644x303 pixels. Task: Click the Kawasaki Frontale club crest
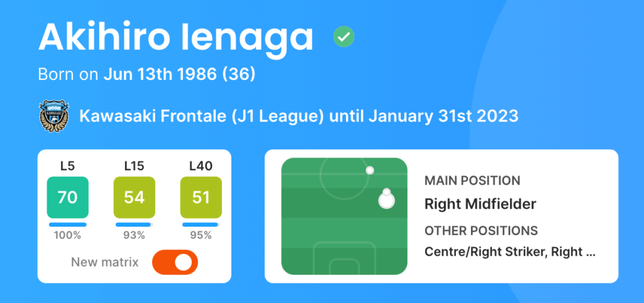tap(53, 117)
